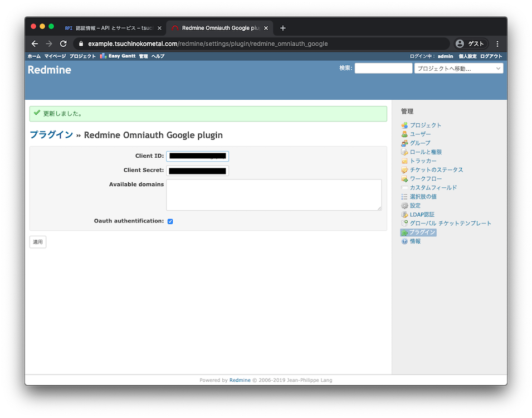The height and width of the screenshot is (418, 532).
Task: Click the 検索 search label link
Action: coord(345,68)
